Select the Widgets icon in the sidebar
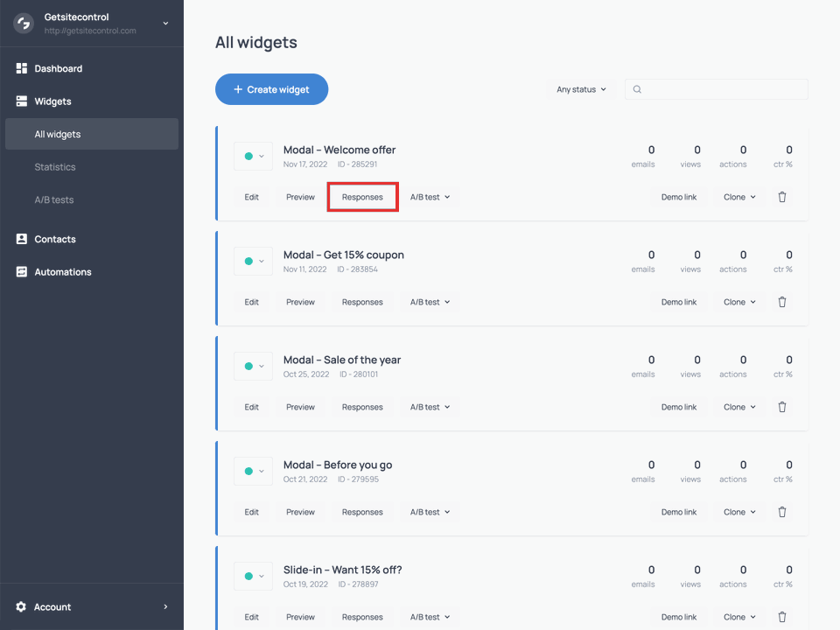Viewport: 840px width, 630px height. point(21,101)
